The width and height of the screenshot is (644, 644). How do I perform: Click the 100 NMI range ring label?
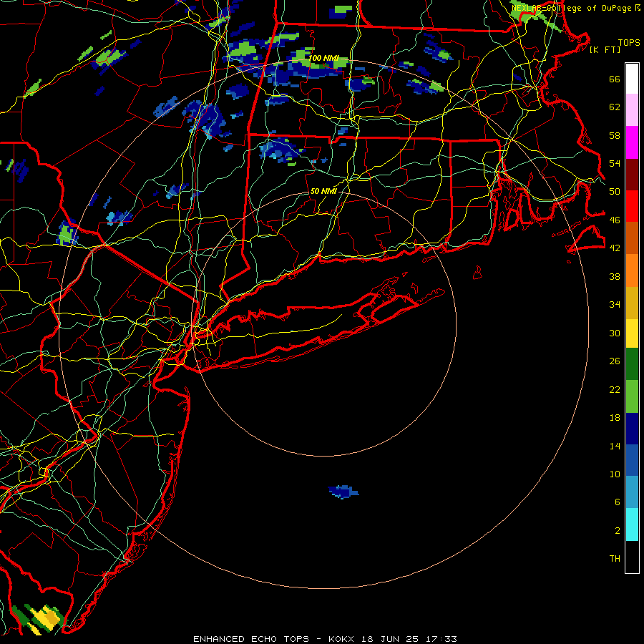click(x=323, y=58)
